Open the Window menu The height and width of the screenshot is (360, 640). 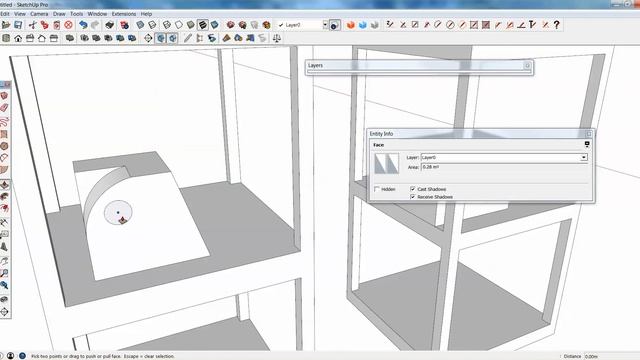click(97, 14)
